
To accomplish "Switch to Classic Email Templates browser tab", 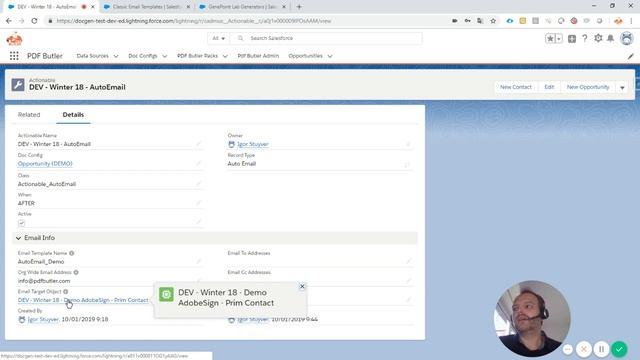I will point(147,7).
